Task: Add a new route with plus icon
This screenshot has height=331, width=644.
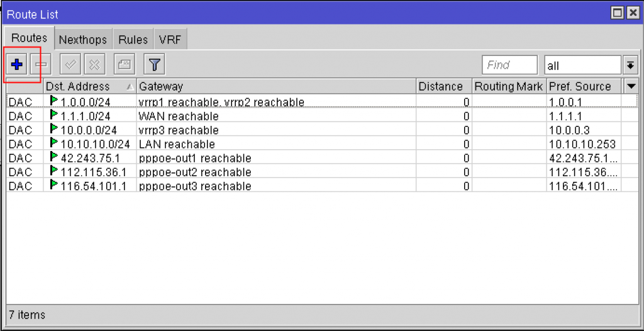Action: (x=17, y=65)
